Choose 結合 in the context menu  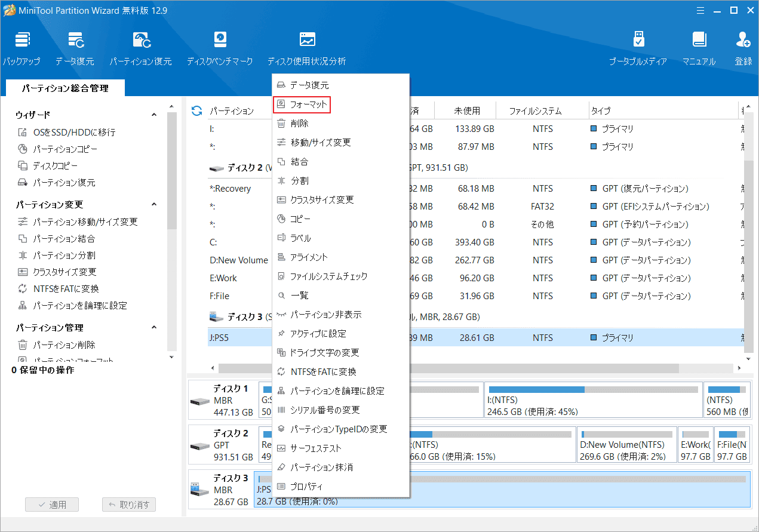(x=340, y=162)
